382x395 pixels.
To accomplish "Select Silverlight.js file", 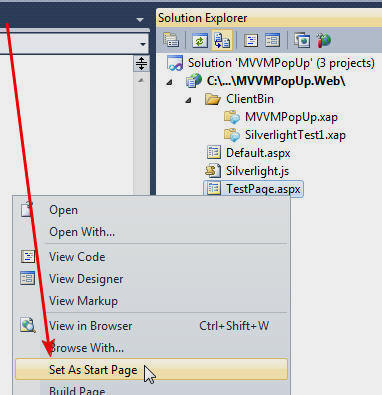I will tap(257, 171).
